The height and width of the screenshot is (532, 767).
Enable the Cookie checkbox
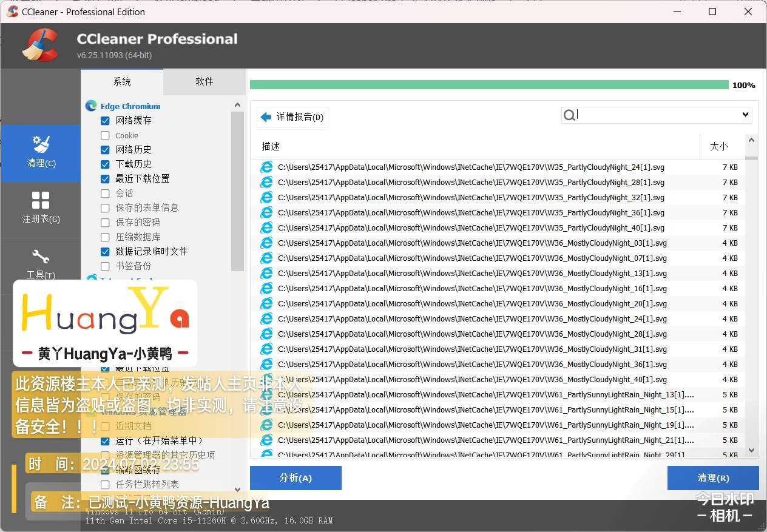[106, 135]
